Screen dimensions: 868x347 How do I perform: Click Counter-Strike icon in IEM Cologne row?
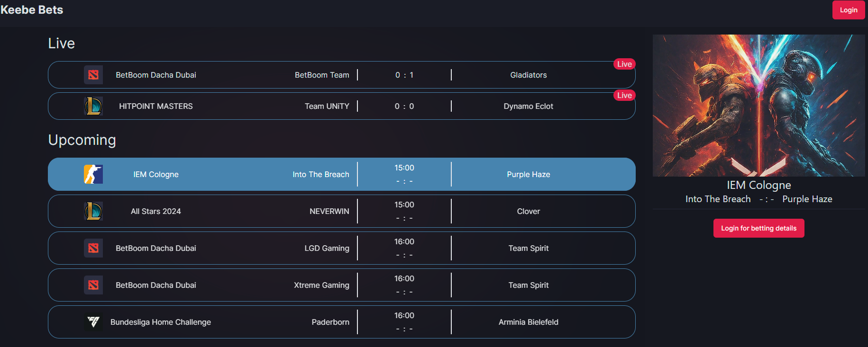coord(93,174)
